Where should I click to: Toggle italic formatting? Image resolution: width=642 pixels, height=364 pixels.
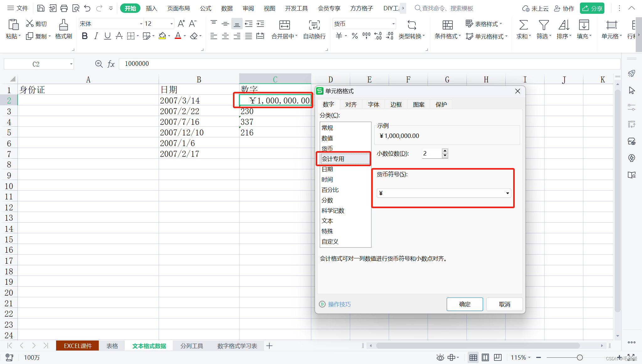[x=96, y=36]
